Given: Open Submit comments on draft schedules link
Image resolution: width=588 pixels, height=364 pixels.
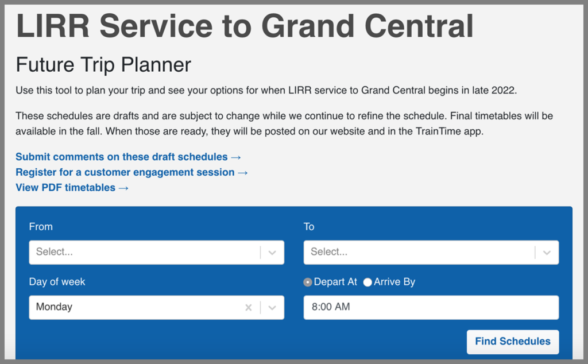Looking at the screenshot, I should tap(128, 157).
